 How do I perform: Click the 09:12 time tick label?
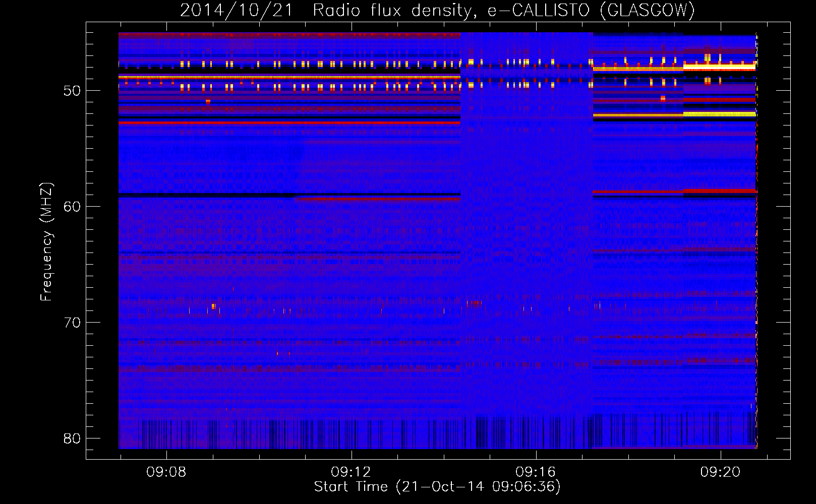point(351,472)
